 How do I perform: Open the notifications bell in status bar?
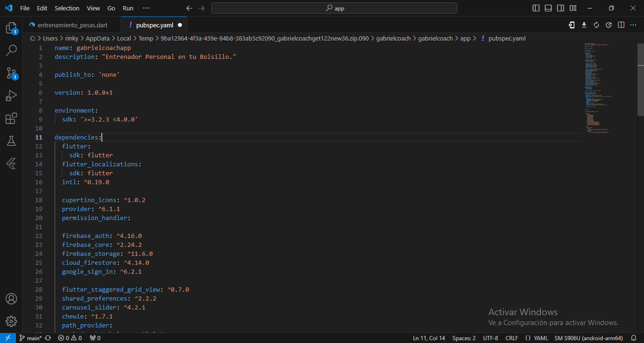pos(634,338)
